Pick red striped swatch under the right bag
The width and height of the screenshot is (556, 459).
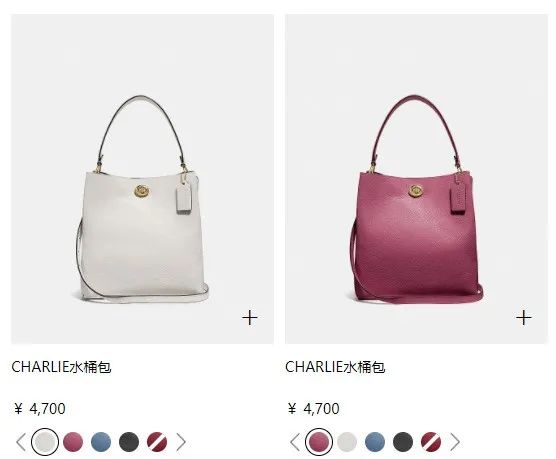tap(431, 442)
